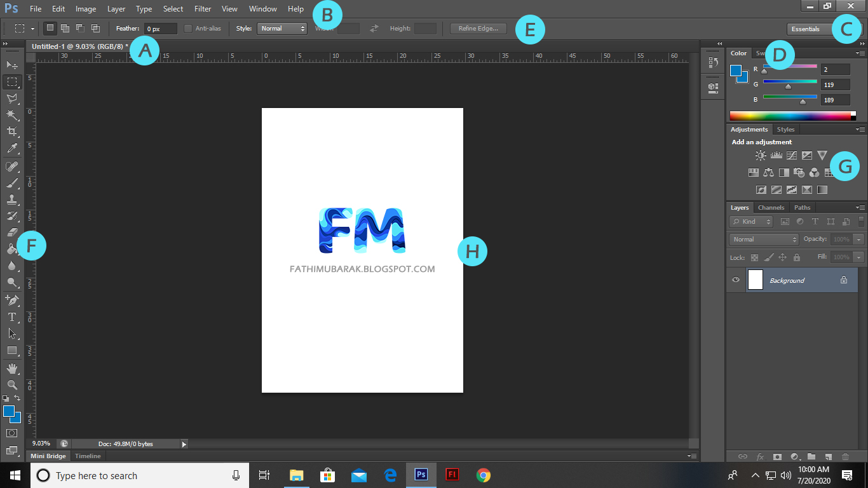The width and height of the screenshot is (868, 488).
Task: Hide the Background layer
Action: coord(735,280)
